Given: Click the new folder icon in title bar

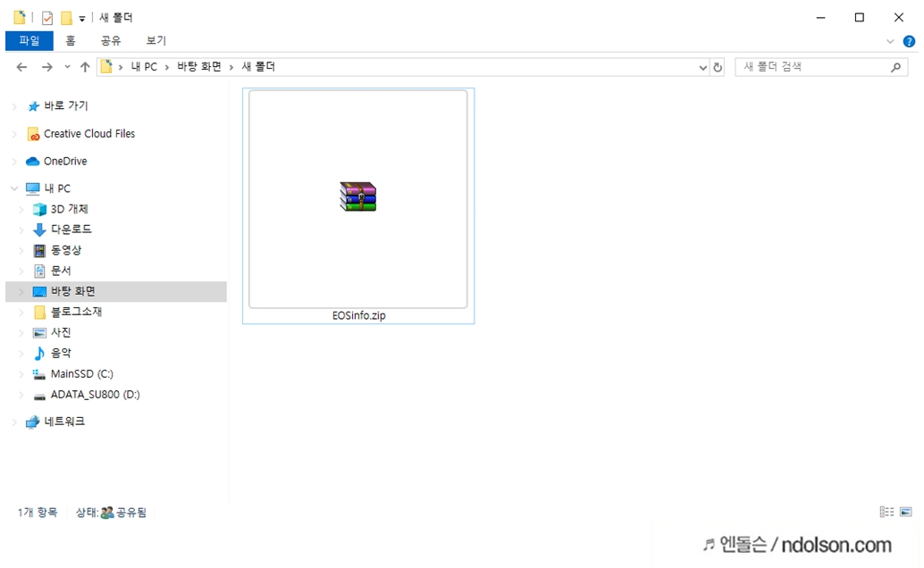Looking at the screenshot, I should tap(67, 18).
